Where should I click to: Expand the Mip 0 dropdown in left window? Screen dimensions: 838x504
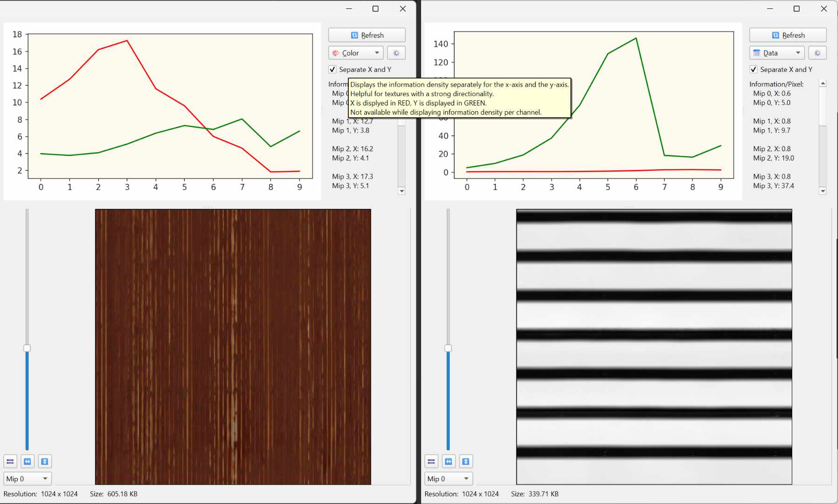(x=28, y=479)
